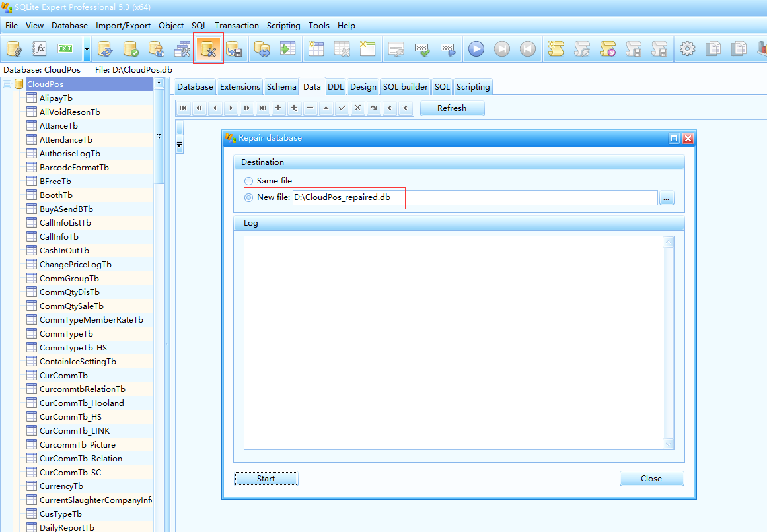
Task: Select the DailyReportTb table
Action: click(x=67, y=527)
